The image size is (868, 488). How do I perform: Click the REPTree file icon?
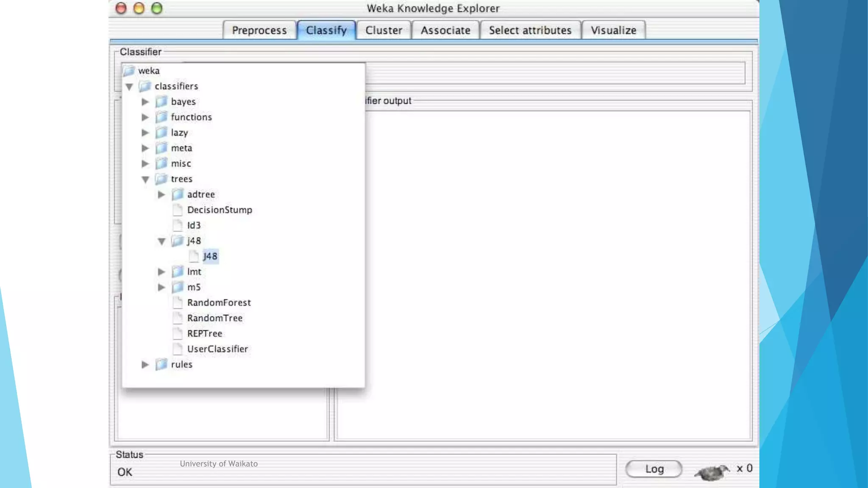point(178,333)
